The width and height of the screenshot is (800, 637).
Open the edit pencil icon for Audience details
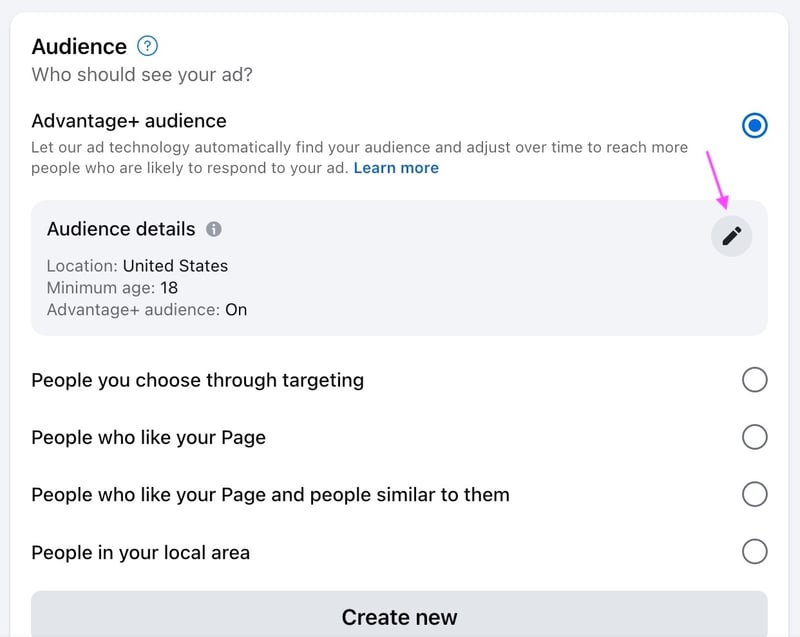[x=731, y=235]
